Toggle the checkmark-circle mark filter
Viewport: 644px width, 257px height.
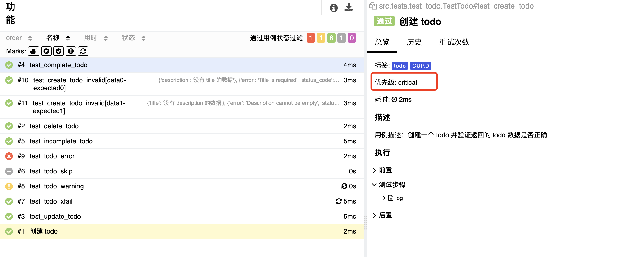[59, 51]
